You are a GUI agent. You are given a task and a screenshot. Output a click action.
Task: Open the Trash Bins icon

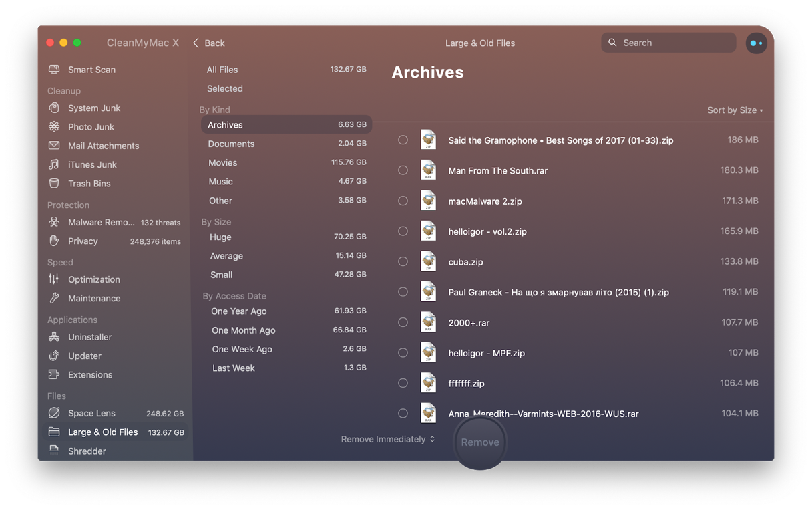coord(54,183)
